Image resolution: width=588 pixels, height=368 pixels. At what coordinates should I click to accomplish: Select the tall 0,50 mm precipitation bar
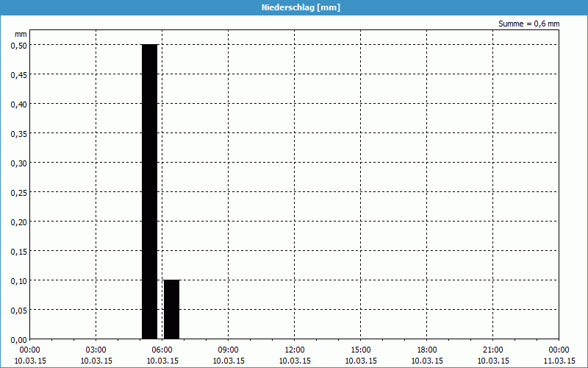click(x=149, y=191)
